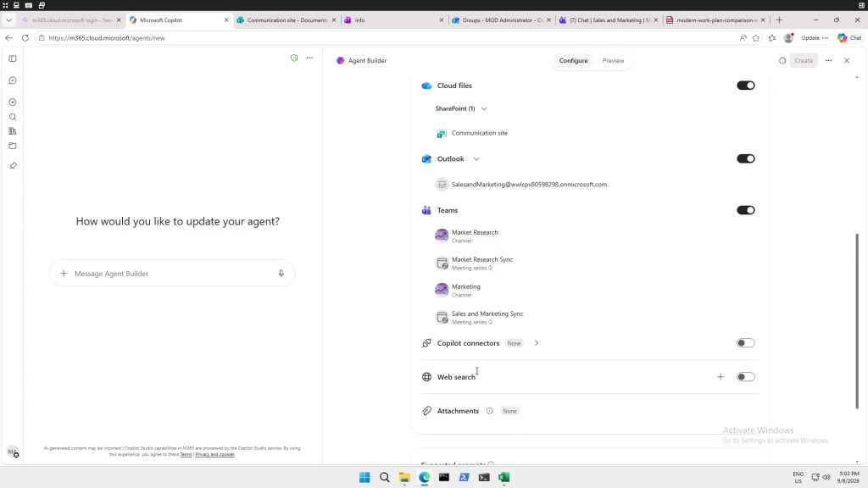868x488 pixels.
Task: Open the browser profile icon
Action: point(789,38)
